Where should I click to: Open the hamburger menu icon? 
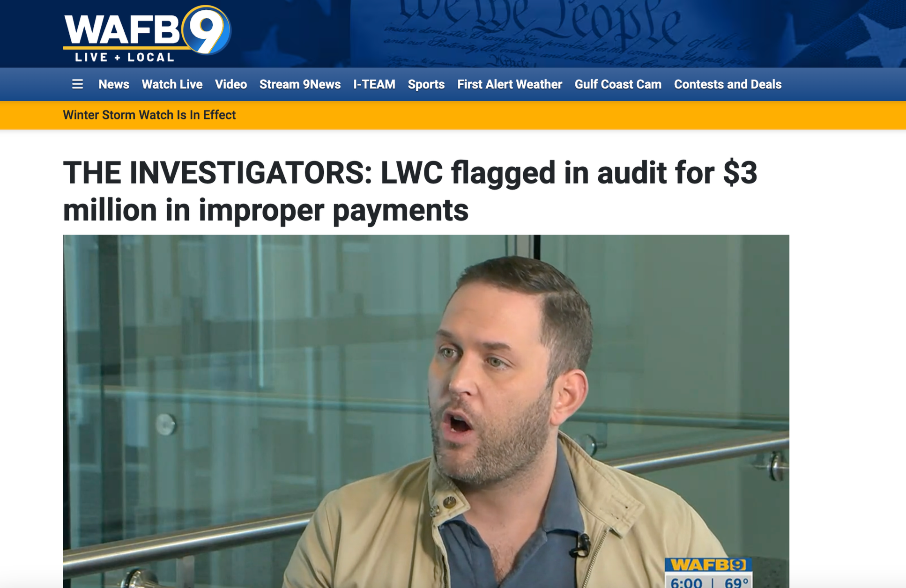pos(77,84)
